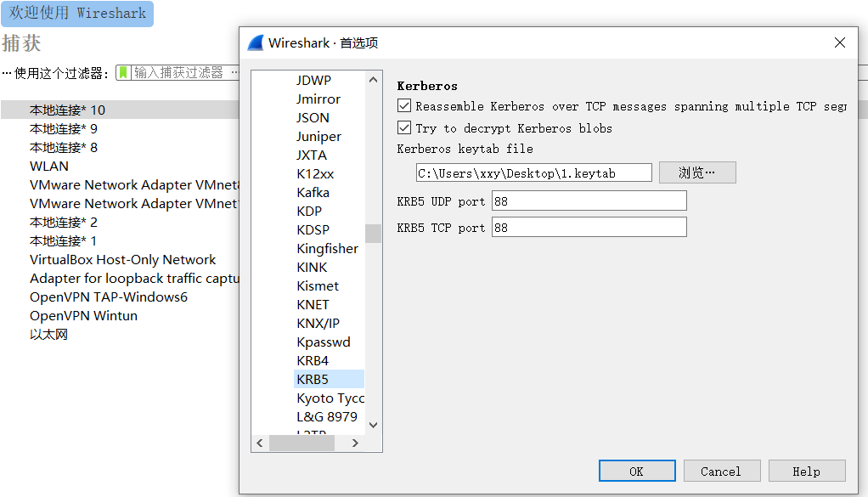Click 浏览… to browse for keytab file
868x497 pixels.
coord(696,173)
